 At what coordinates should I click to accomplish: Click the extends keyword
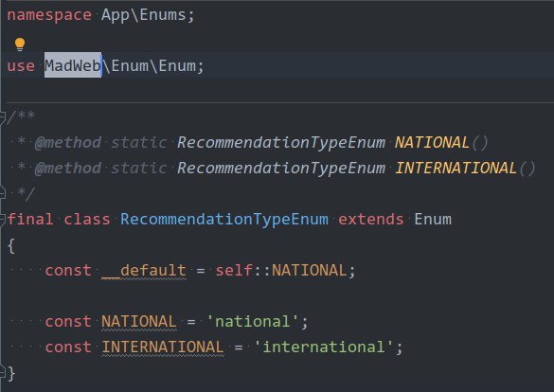tap(371, 220)
